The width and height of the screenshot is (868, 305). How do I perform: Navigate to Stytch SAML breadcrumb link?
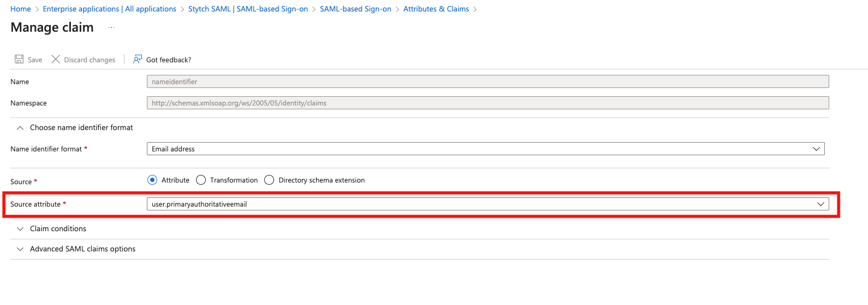248,9
